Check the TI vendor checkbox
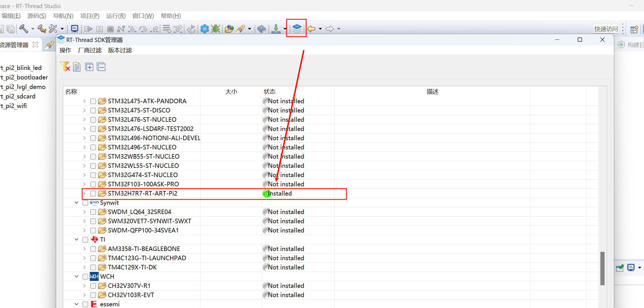Viewport: 644px width, 308px height. click(85, 240)
